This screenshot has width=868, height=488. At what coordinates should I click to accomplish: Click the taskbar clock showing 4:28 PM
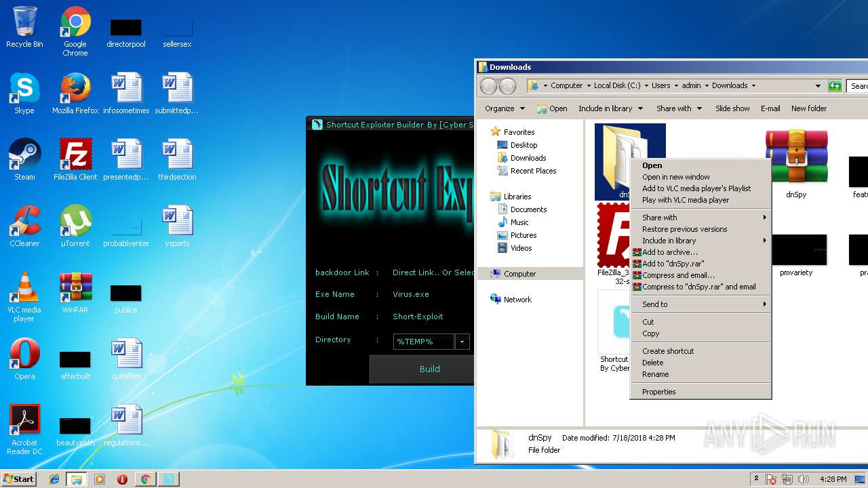pyautogui.click(x=833, y=479)
